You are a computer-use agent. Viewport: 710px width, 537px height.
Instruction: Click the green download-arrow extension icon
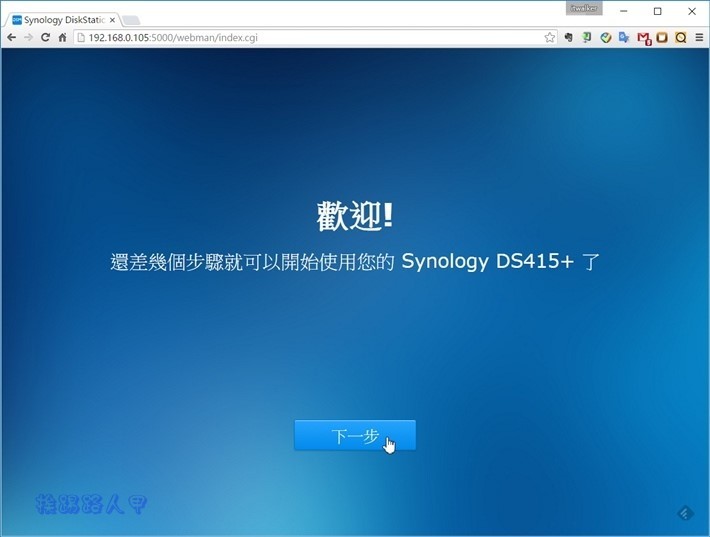[587, 38]
